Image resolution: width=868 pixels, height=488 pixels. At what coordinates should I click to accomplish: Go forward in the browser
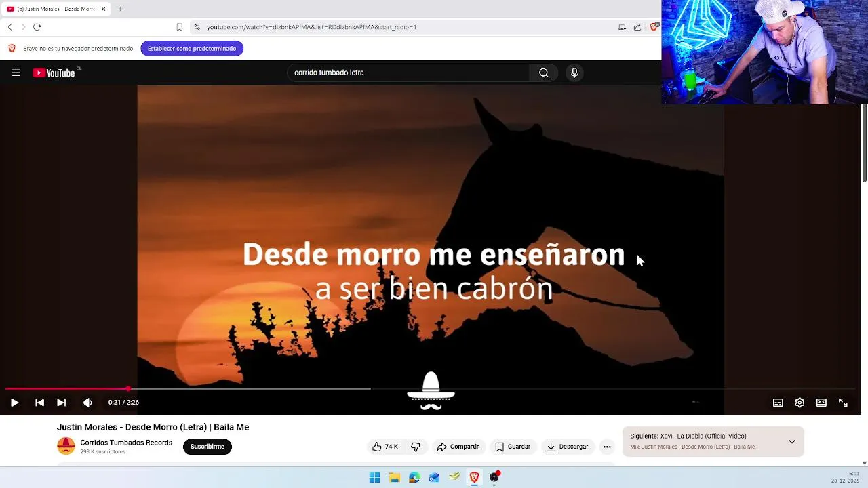coord(23,27)
